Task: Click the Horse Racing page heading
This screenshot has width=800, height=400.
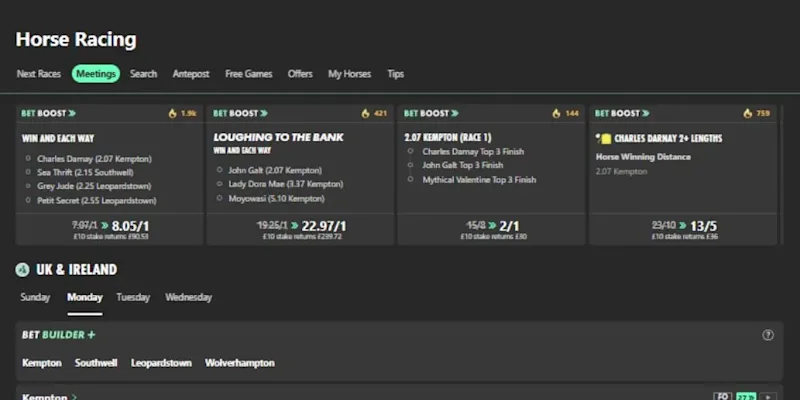Action: coord(76,40)
